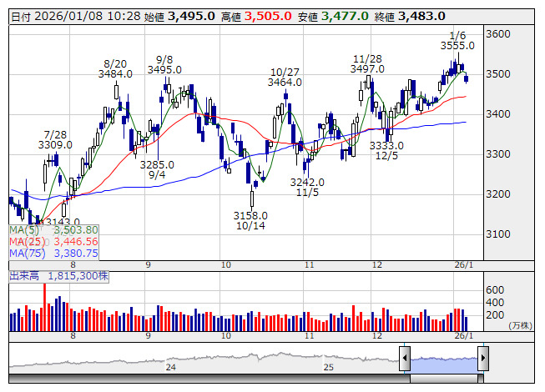Click the latest candlestick at right edge

(466, 79)
